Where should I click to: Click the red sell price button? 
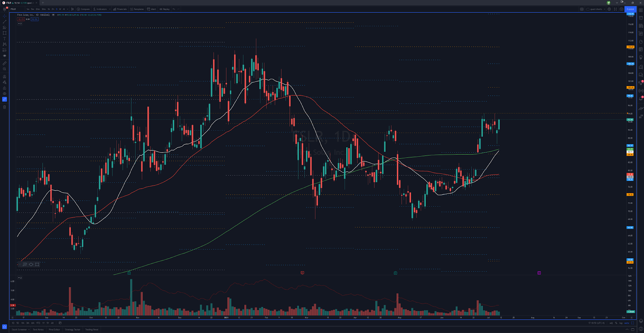(x=21, y=19)
